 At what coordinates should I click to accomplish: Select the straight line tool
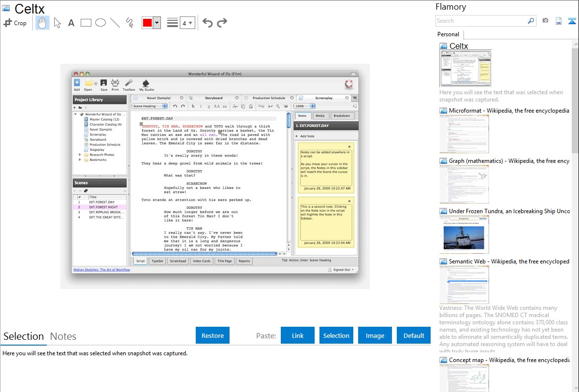pos(115,23)
